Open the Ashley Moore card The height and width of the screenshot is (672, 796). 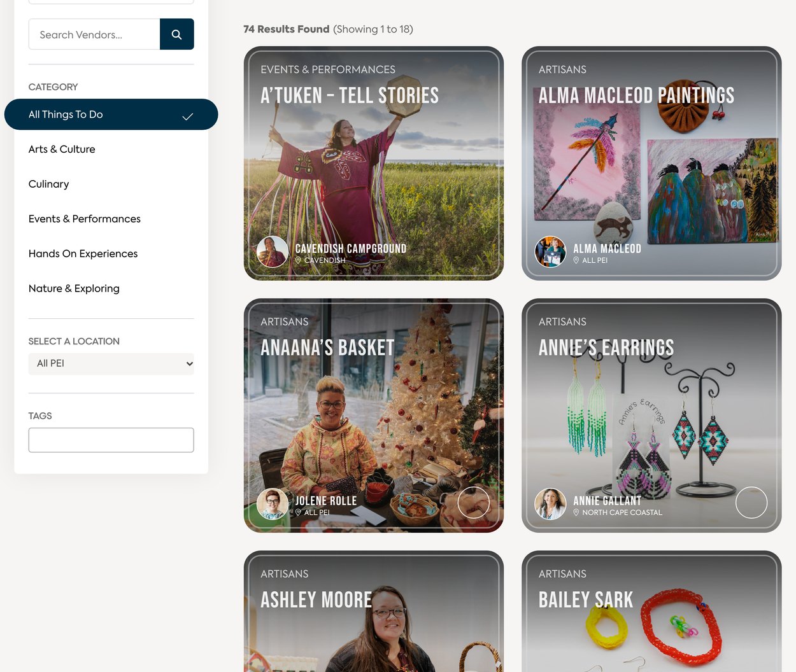(x=374, y=611)
